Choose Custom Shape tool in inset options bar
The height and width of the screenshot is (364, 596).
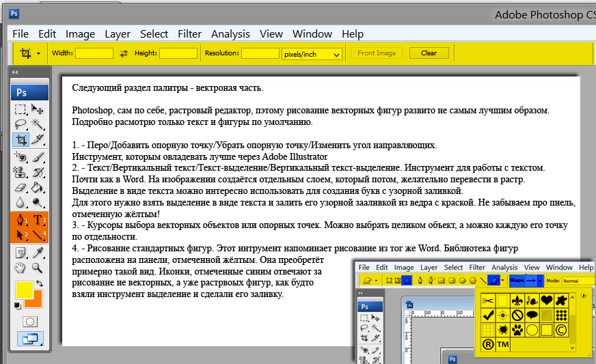[x=493, y=281]
